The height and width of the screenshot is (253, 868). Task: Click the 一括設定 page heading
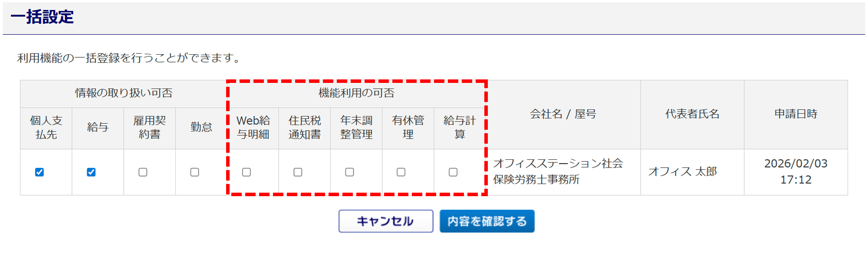(42, 17)
